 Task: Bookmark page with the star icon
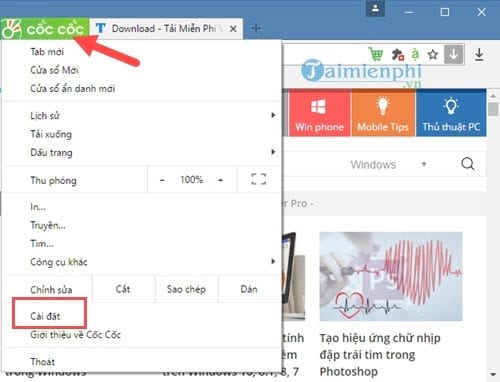433,54
